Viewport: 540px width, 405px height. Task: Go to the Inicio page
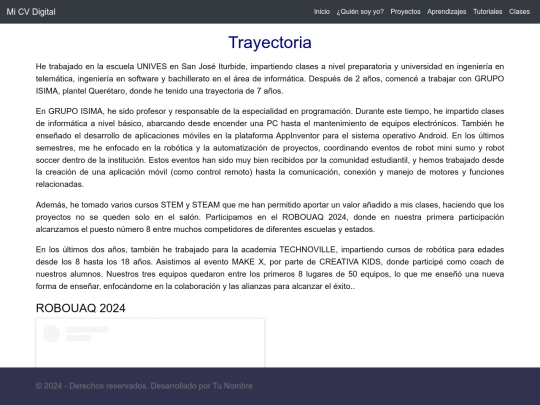[322, 12]
